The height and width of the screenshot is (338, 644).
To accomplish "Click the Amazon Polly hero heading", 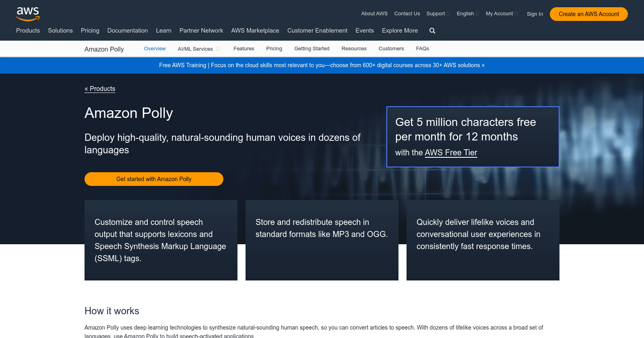I will pyautogui.click(x=129, y=113).
